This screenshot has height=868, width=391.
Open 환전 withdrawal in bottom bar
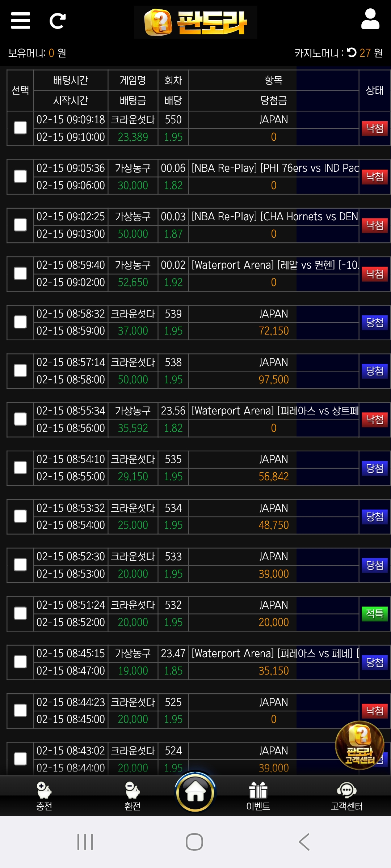pyautogui.click(x=133, y=796)
